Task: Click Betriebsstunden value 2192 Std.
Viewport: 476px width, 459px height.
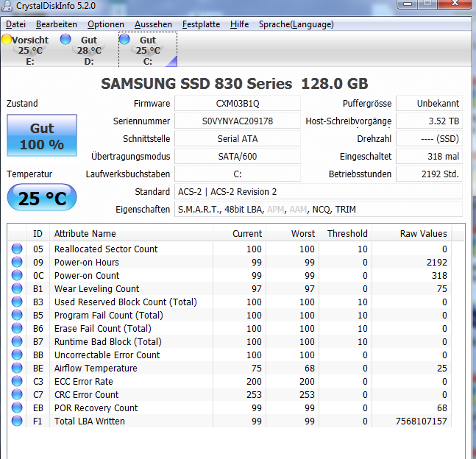Action: 429,174
